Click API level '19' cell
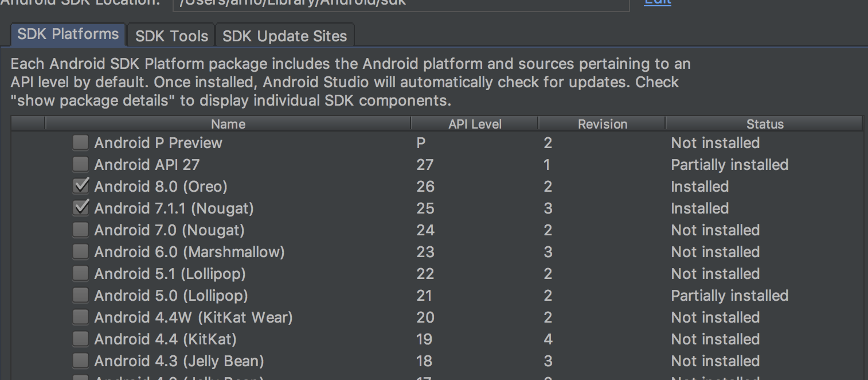Screen dimensions: 868x380 click(x=424, y=339)
